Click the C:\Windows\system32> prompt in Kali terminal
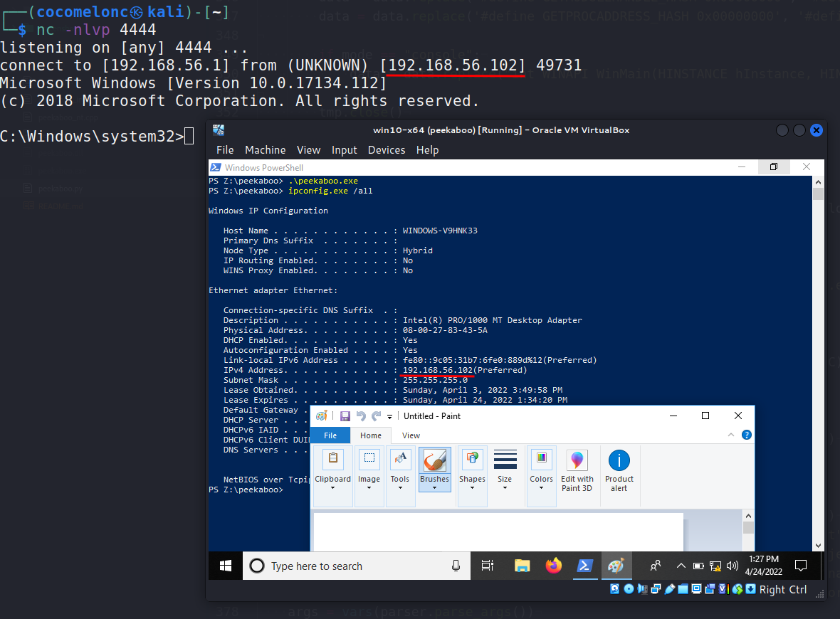This screenshot has height=619, width=840. (92, 136)
